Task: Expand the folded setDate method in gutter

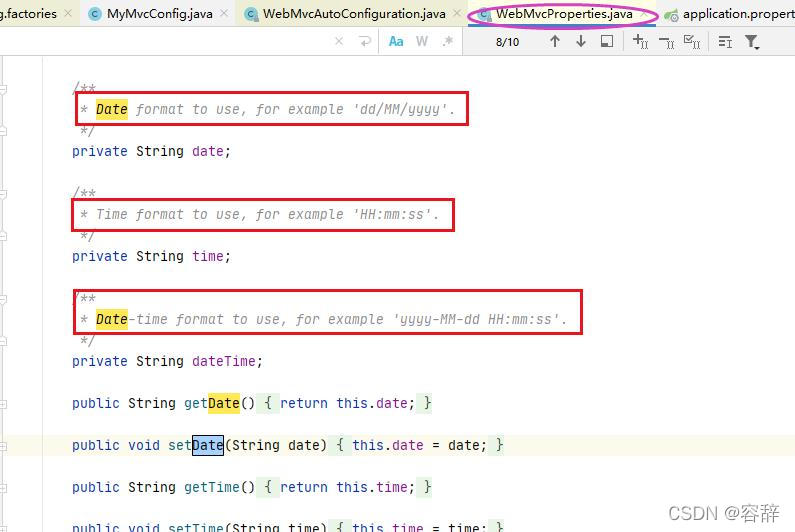Action: (x=3, y=446)
